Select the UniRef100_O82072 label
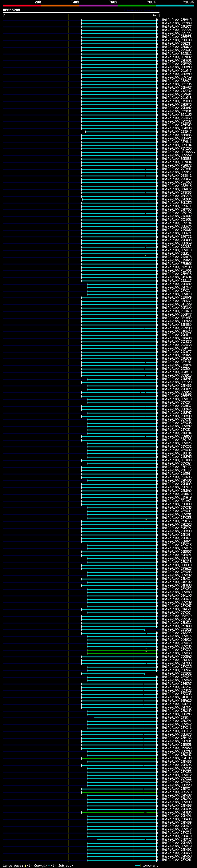 click(177, 81)
